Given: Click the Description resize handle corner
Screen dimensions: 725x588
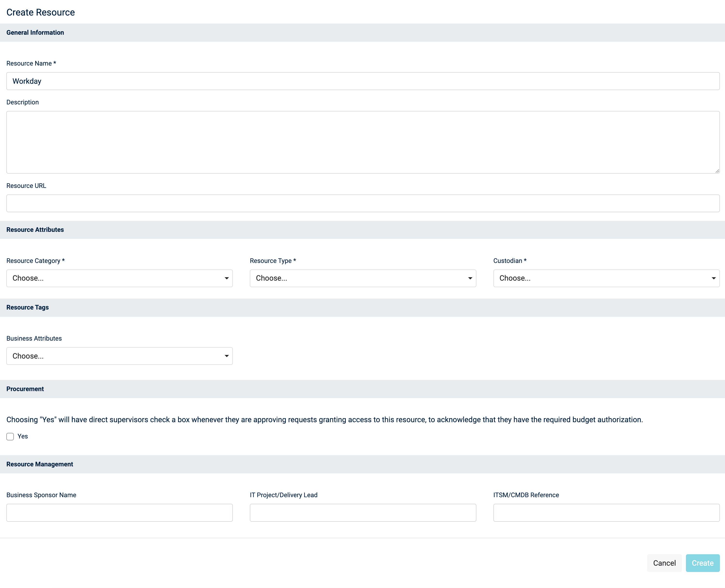Looking at the screenshot, I should (x=717, y=171).
